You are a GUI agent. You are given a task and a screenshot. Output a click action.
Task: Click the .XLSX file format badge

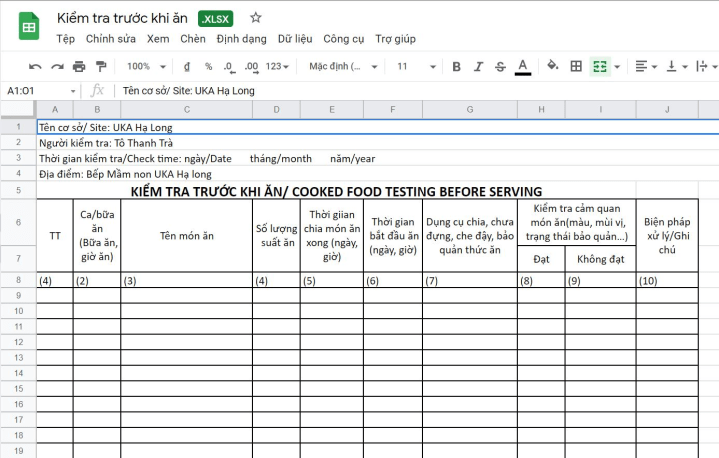point(215,19)
